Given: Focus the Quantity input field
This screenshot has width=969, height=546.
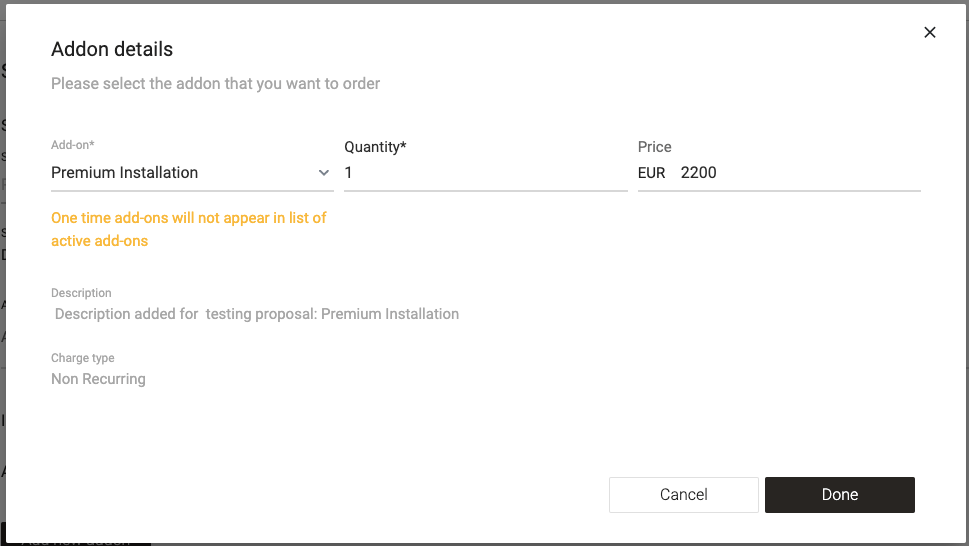Looking at the screenshot, I should click(x=485, y=173).
